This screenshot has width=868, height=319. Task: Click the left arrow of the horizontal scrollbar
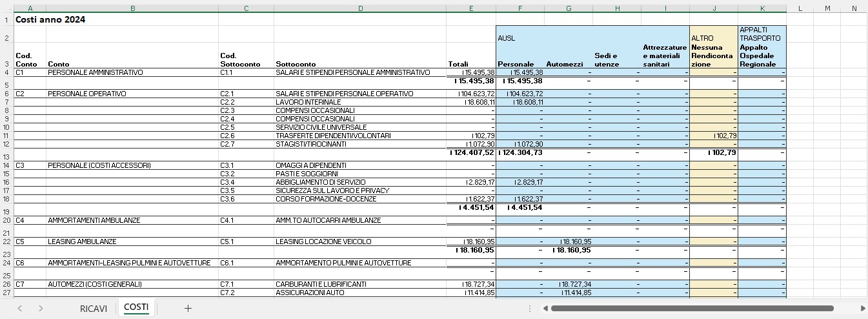(x=545, y=309)
